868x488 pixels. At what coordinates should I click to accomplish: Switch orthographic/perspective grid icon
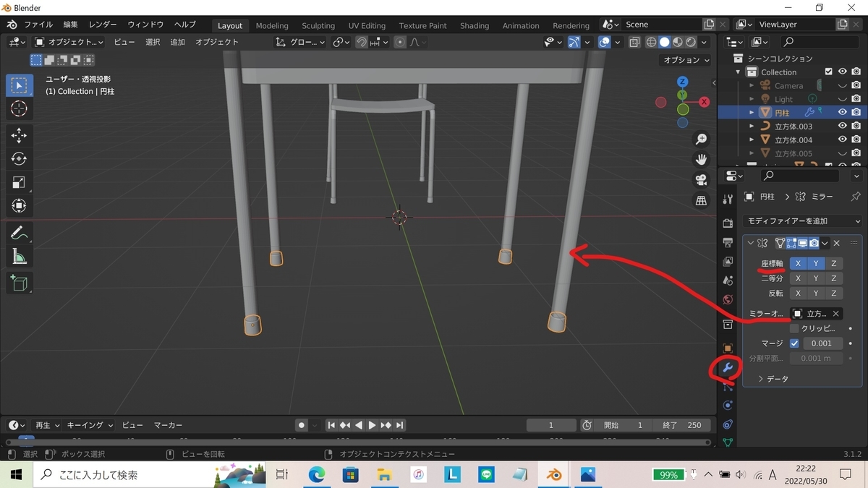pos(701,201)
